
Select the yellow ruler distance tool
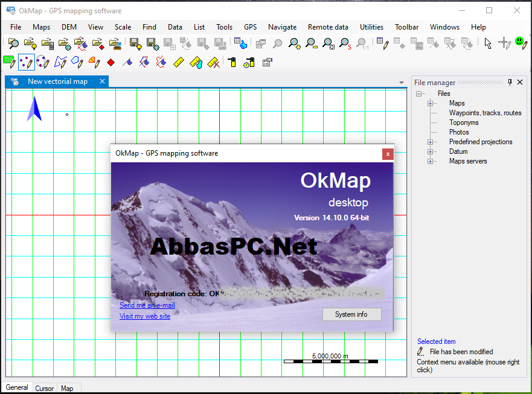[179, 62]
